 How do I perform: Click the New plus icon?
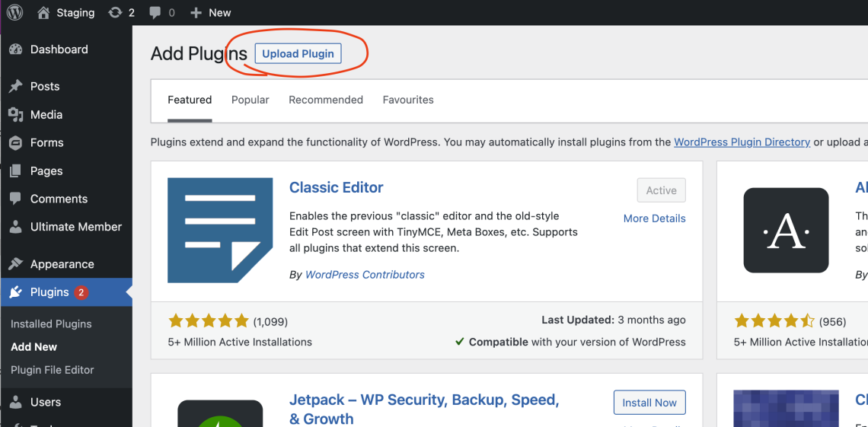(196, 13)
